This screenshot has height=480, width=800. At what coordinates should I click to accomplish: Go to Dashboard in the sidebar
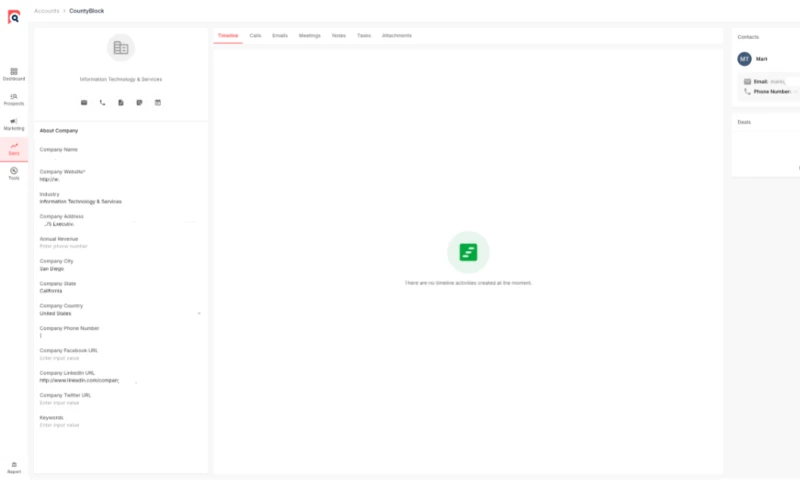(14, 74)
